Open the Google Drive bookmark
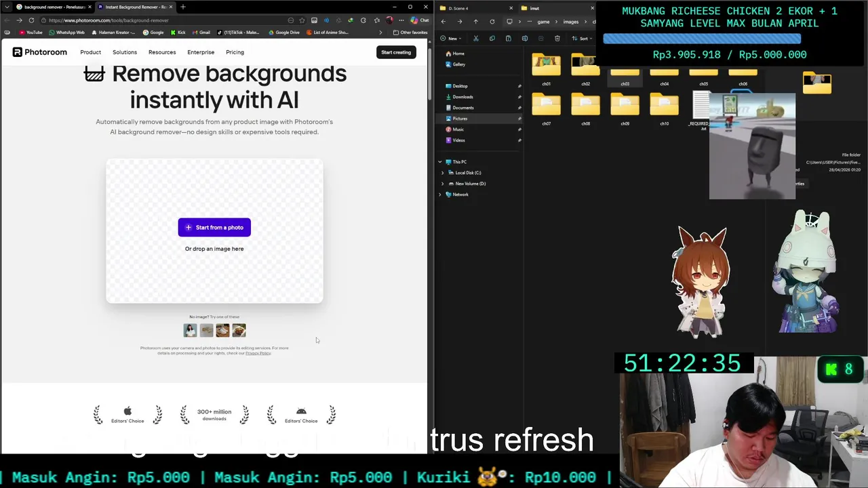 283,33
